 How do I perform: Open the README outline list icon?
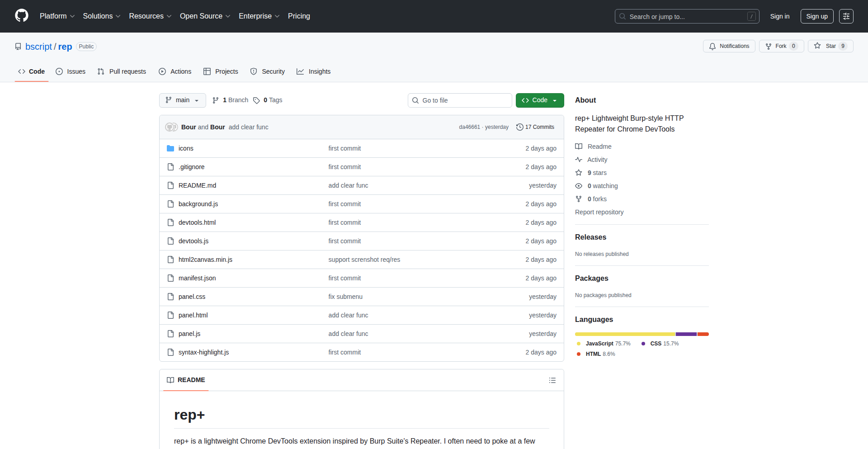[x=552, y=380]
